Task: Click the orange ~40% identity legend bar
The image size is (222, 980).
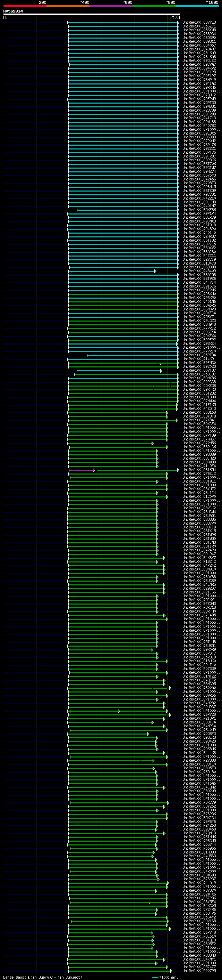Action: click(68, 6)
